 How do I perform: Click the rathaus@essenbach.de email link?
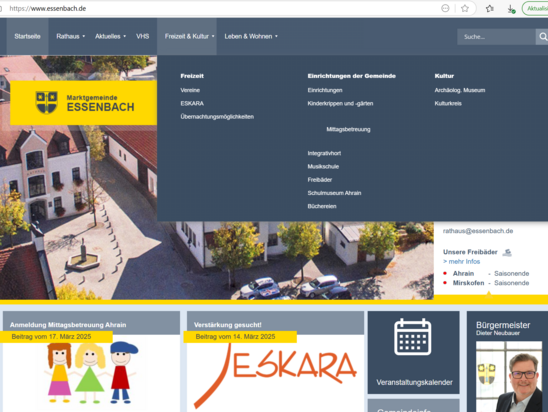pos(478,231)
